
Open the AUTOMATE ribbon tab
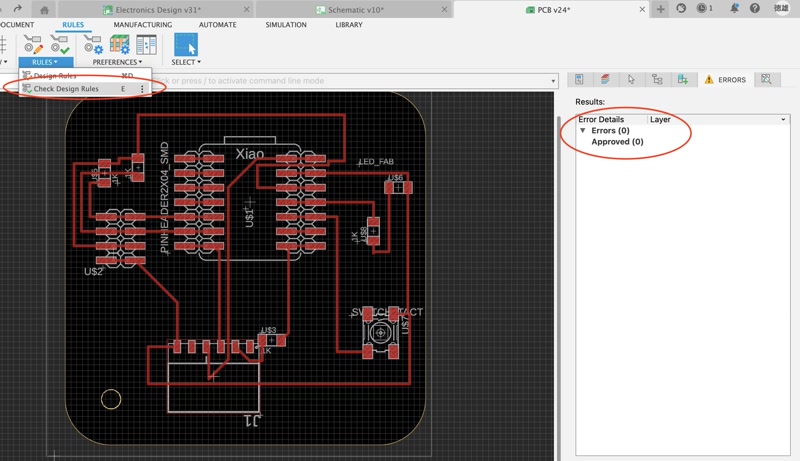[217, 24]
